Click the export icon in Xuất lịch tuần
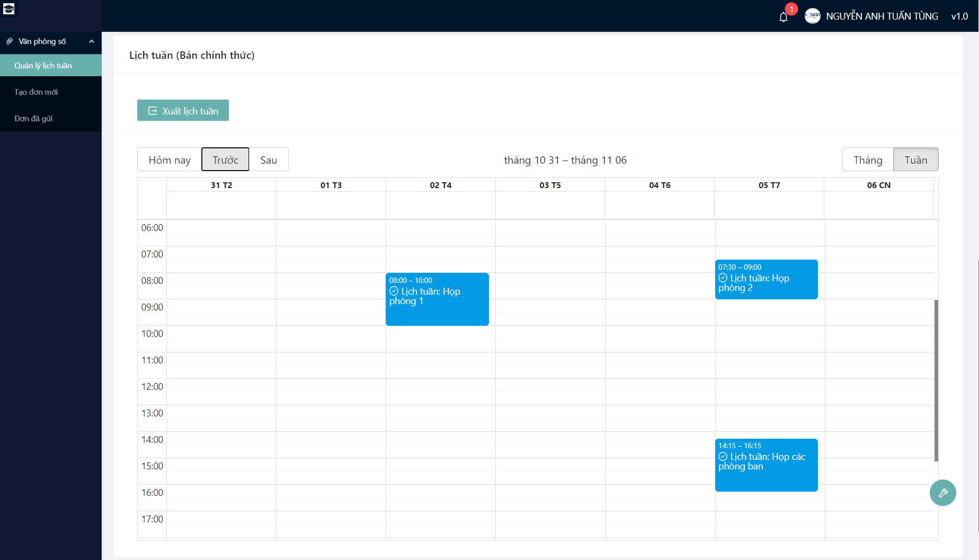979x560 pixels. [153, 111]
